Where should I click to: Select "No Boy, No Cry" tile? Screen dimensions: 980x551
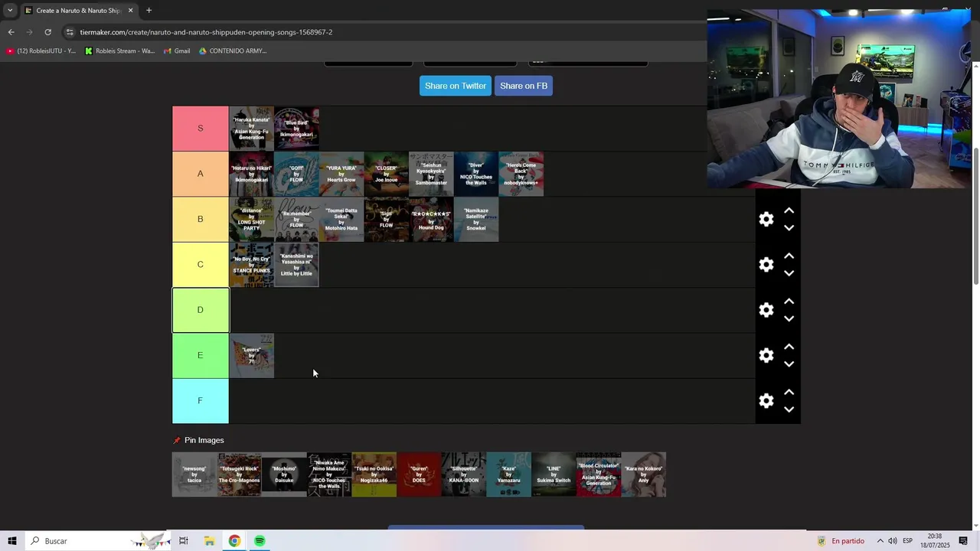click(251, 265)
